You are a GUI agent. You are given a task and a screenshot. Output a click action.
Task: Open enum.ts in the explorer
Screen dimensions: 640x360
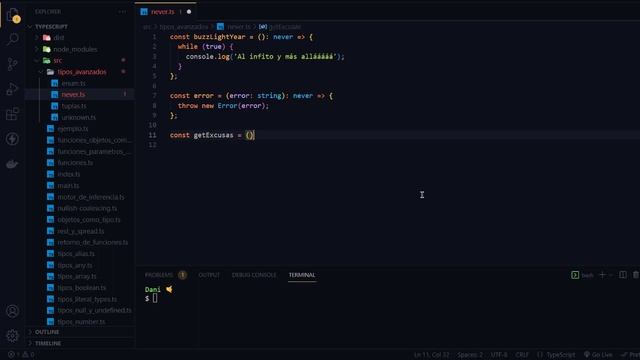[x=73, y=83]
